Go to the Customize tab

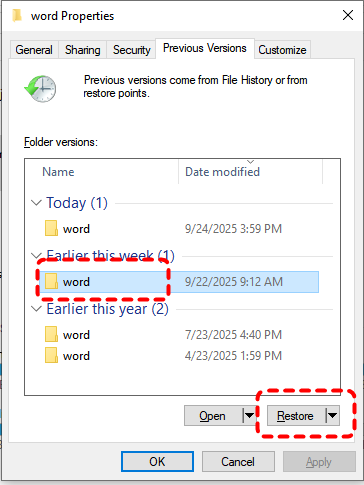point(282,50)
